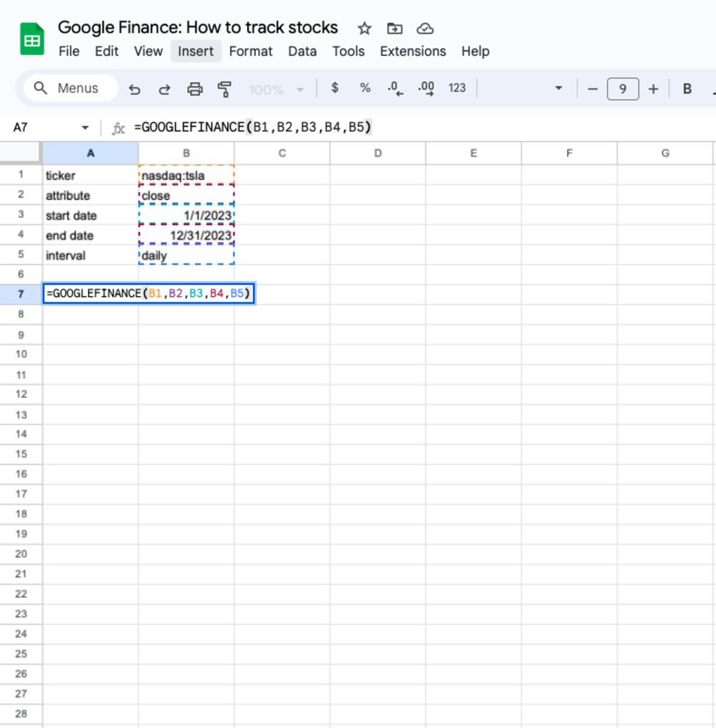Screen dimensions: 716x728
Task: Select cell containing 'daily'
Action: 186,255
